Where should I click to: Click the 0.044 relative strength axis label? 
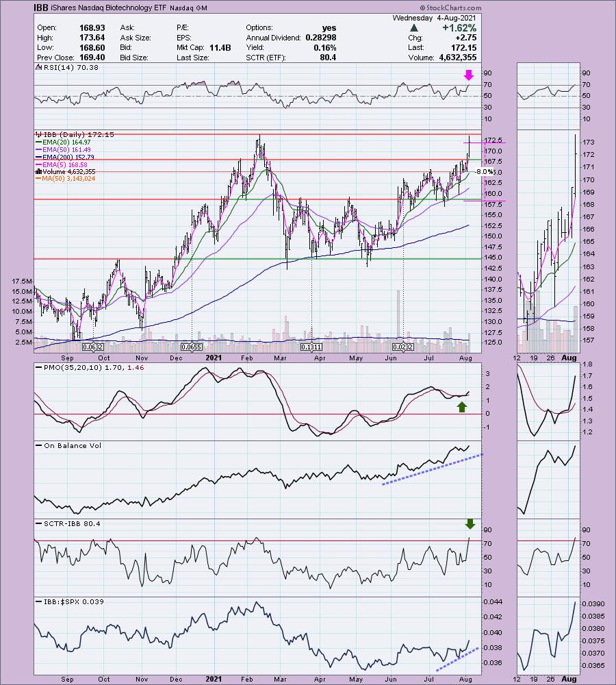coord(492,601)
